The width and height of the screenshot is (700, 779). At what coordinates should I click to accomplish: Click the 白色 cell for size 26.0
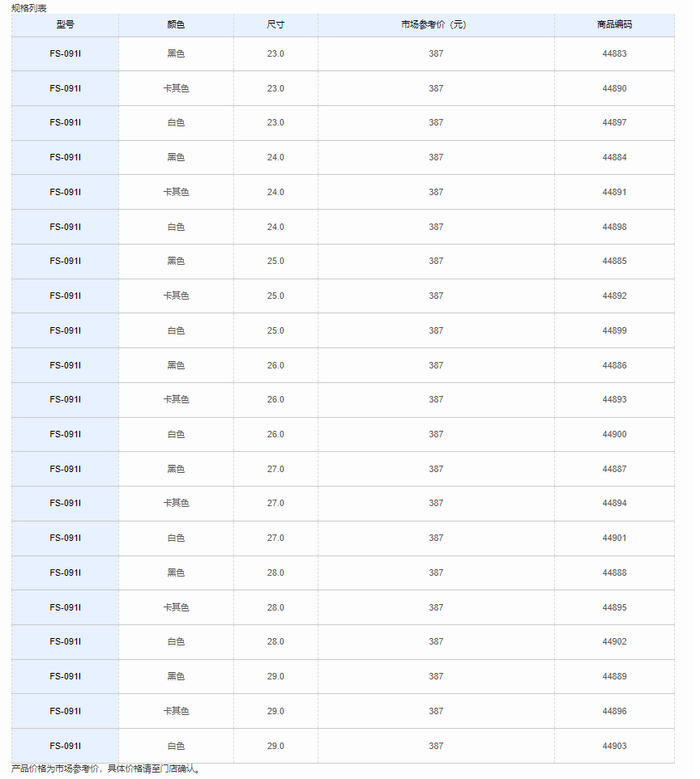[x=176, y=434]
